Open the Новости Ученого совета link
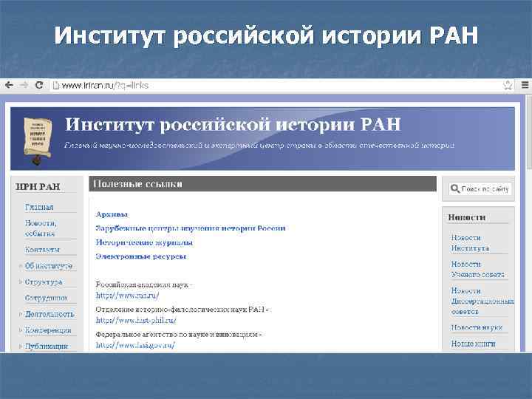This screenshot has height=399, width=532. pos(478,270)
